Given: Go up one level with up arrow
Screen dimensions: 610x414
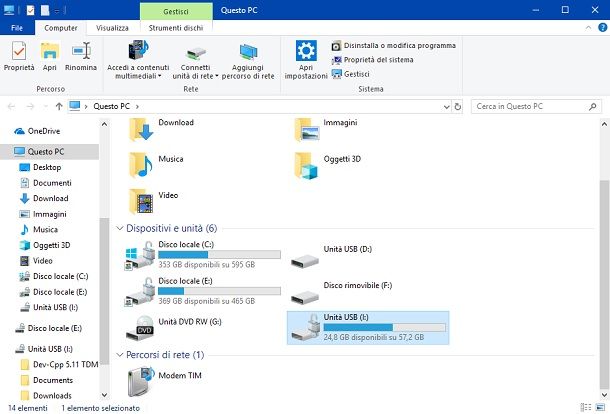Looking at the screenshot, I should [59, 106].
